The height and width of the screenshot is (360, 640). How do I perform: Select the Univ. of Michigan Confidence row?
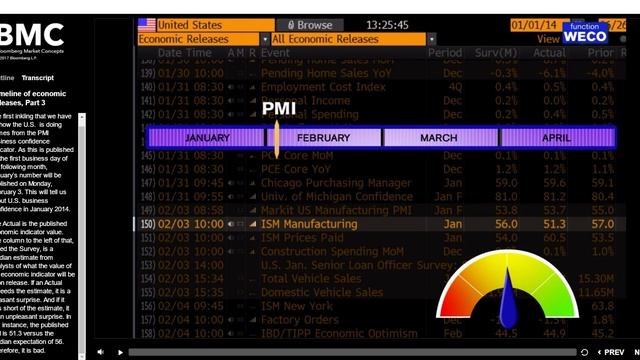(x=380, y=197)
